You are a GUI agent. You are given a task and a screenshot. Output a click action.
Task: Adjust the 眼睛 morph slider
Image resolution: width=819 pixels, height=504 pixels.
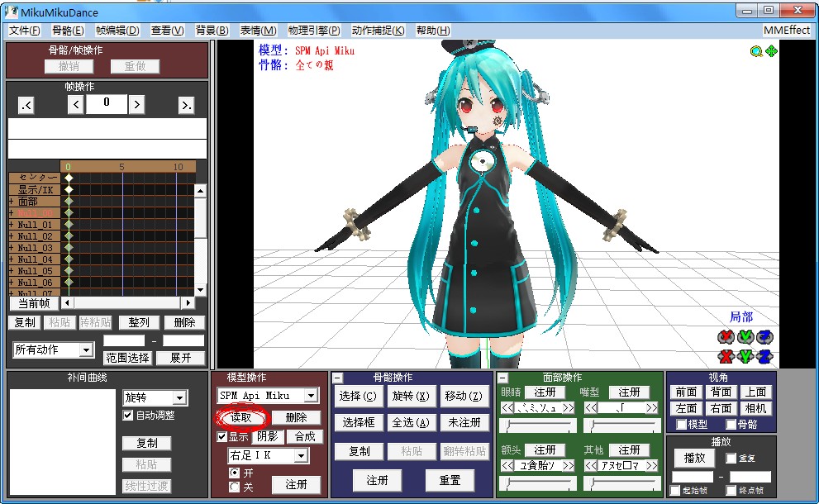pos(538,426)
